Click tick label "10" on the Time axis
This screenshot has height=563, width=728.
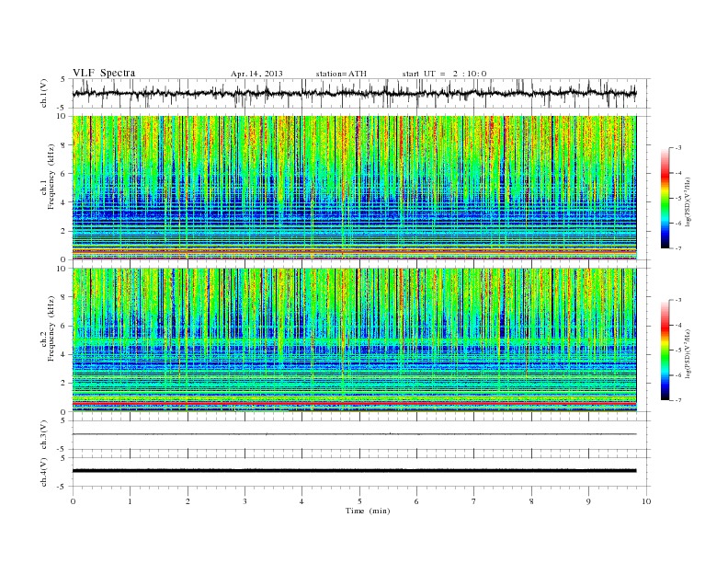646,501
